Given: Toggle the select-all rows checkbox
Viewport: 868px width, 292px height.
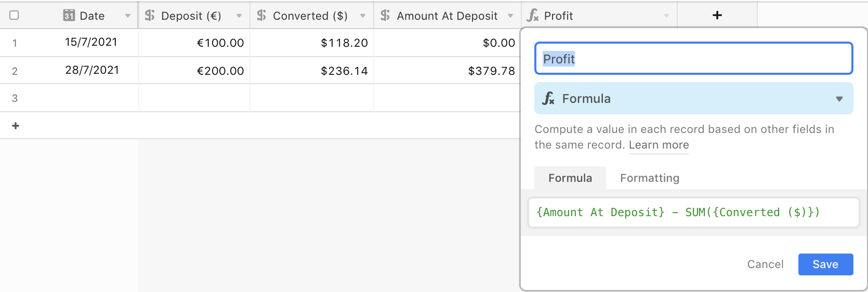Looking at the screenshot, I should tap(15, 15).
